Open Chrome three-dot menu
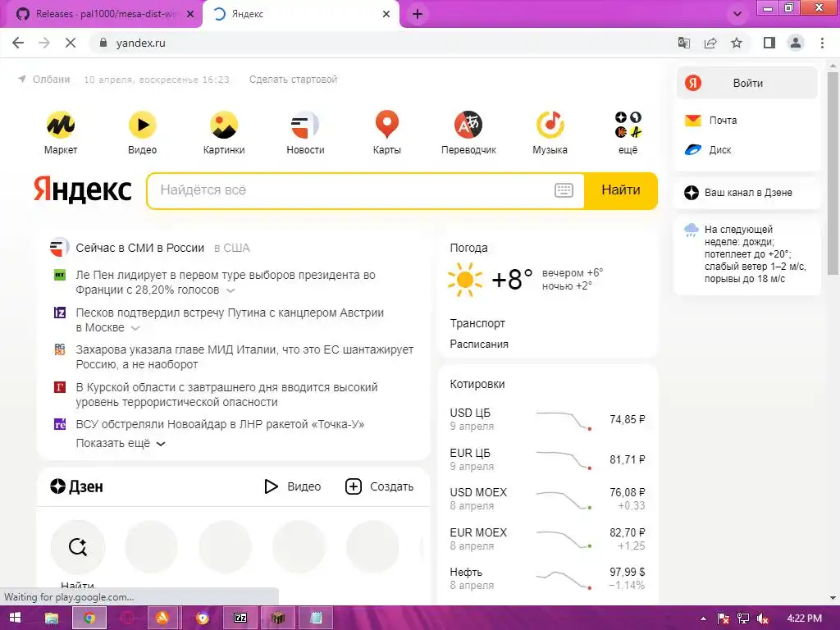840x630 pixels. (x=822, y=43)
